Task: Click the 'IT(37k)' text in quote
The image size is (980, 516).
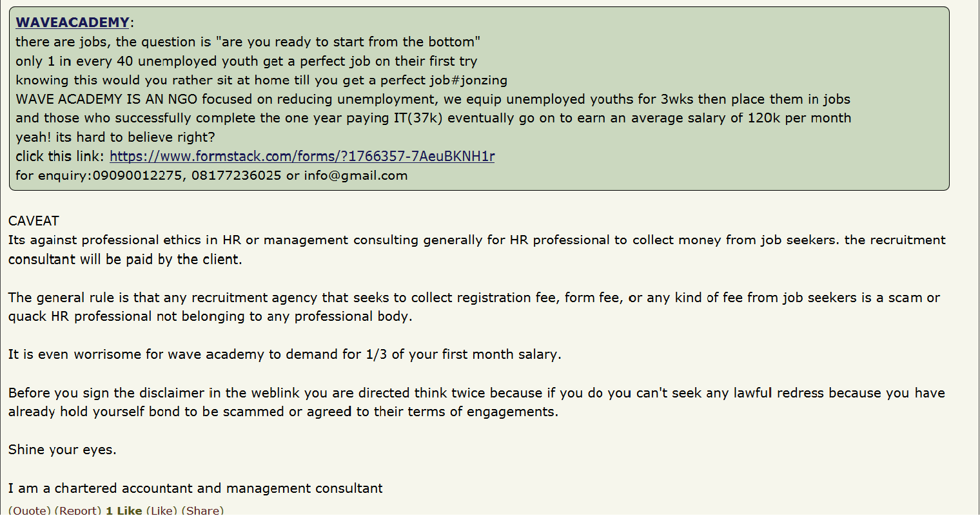Action: coord(418,119)
